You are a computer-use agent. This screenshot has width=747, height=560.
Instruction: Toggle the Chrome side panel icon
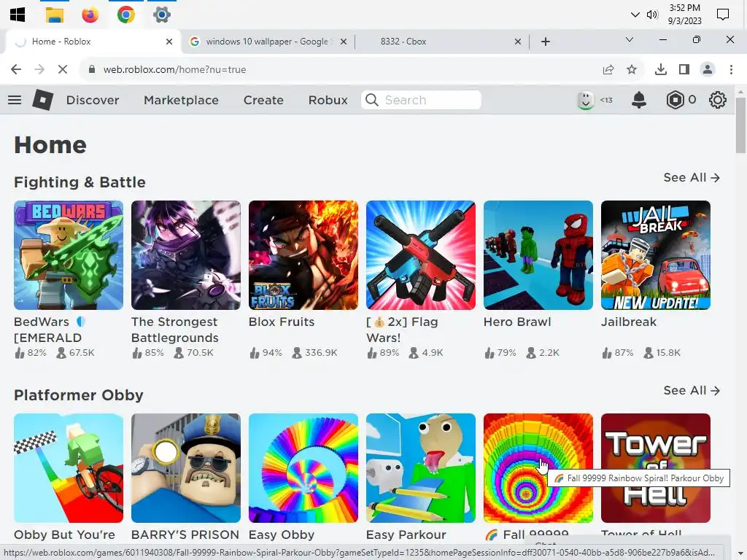tap(684, 69)
